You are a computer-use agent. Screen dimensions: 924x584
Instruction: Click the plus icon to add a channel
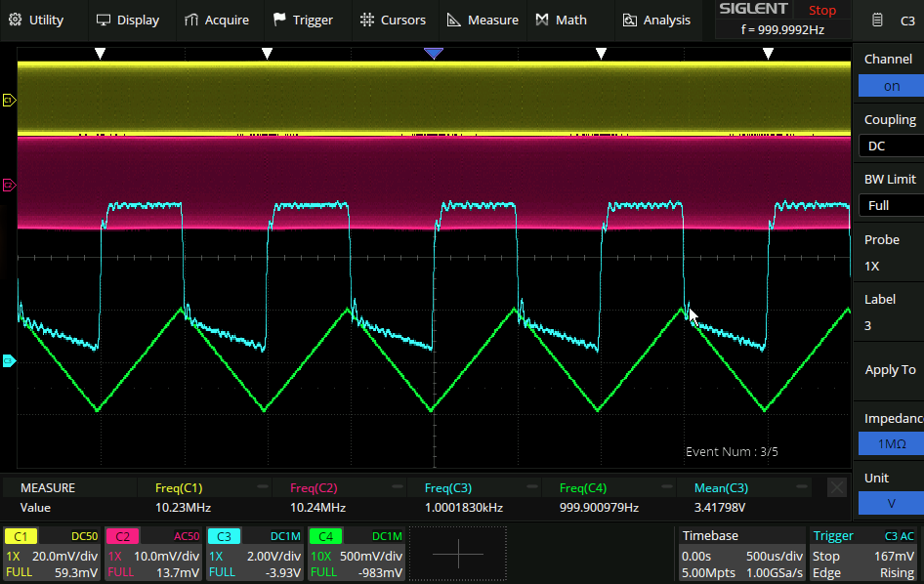[x=457, y=554]
